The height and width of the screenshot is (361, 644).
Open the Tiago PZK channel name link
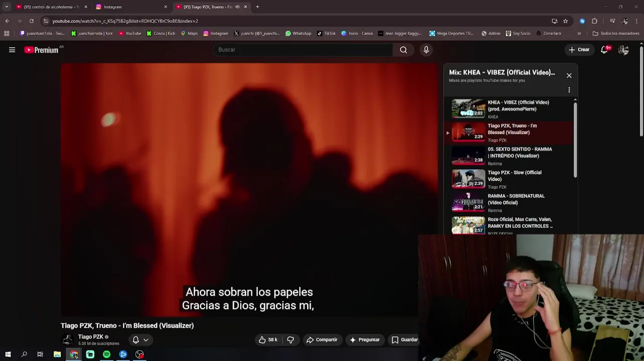point(90,337)
